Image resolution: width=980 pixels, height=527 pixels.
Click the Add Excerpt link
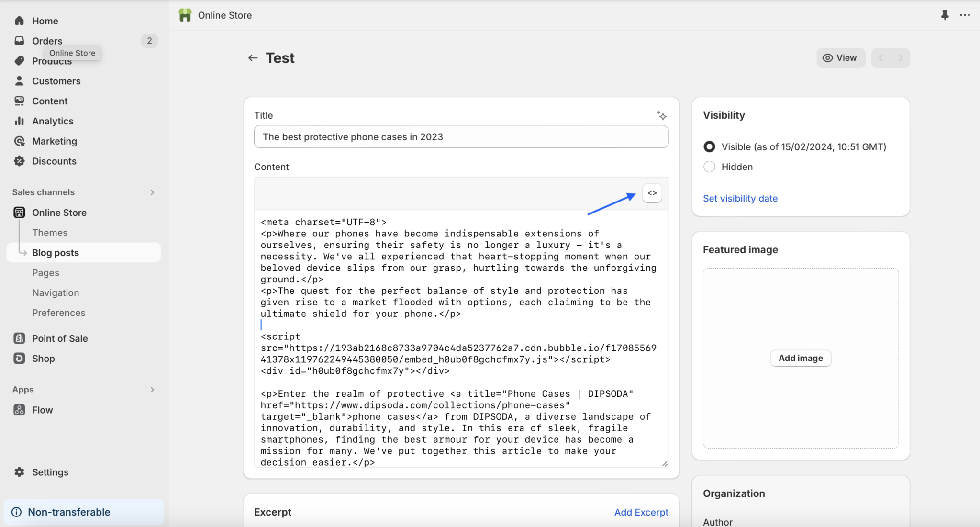tap(641, 512)
